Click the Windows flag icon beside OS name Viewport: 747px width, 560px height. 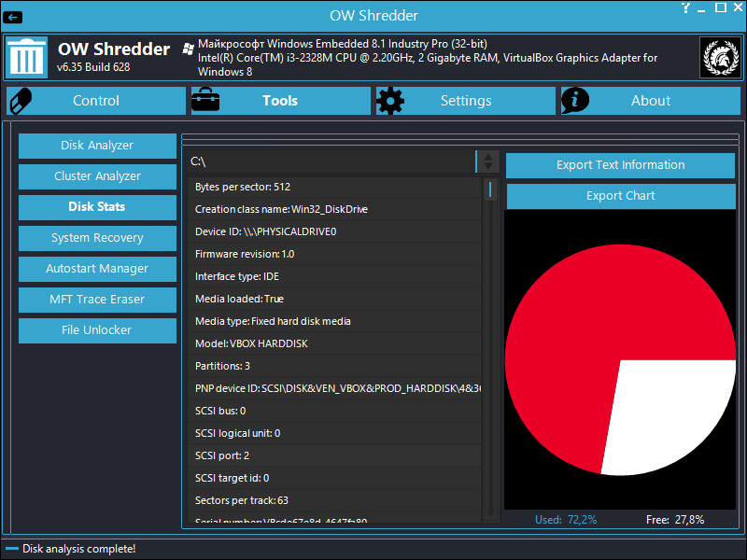pyautogui.click(x=189, y=49)
